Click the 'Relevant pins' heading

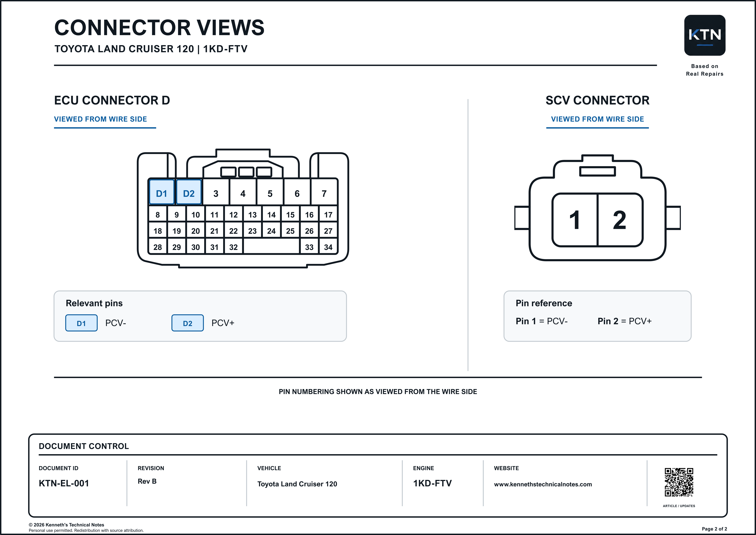click(94, 303)
